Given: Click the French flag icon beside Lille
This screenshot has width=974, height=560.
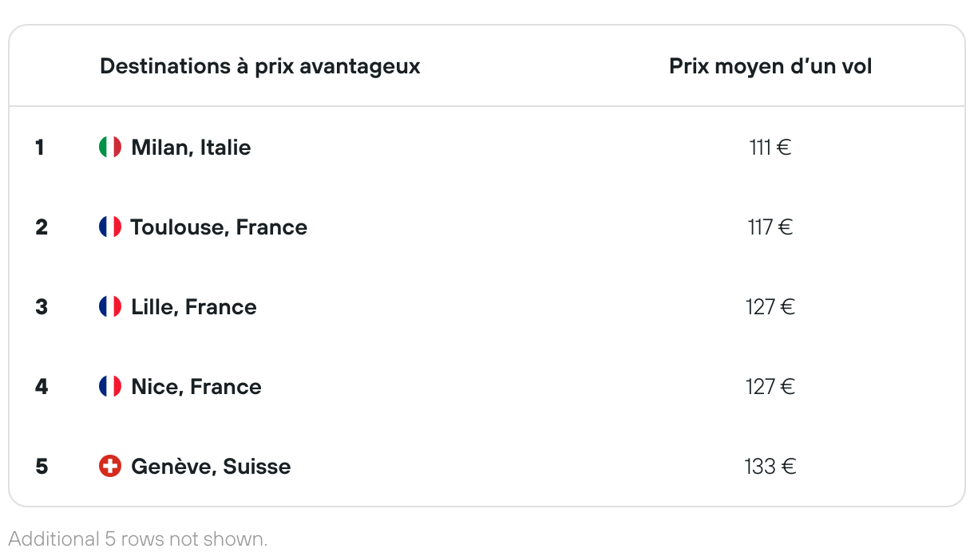Looking at the screenshot, I should point(110,306).
